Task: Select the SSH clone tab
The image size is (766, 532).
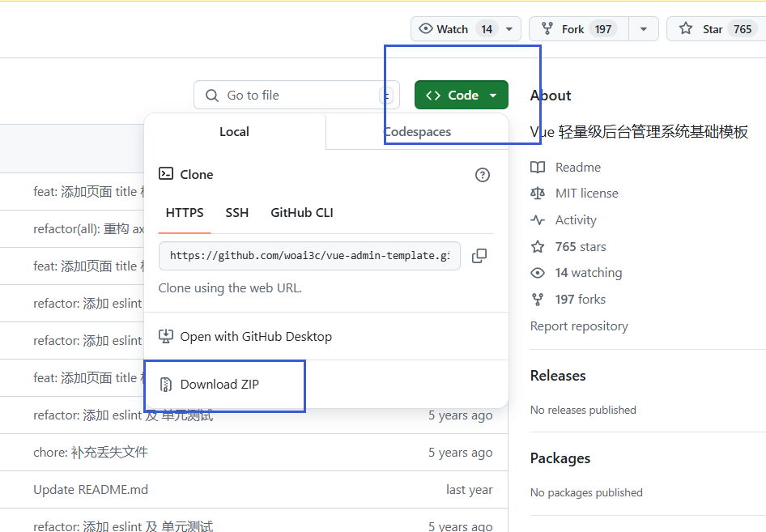Action: click(237, 213)
